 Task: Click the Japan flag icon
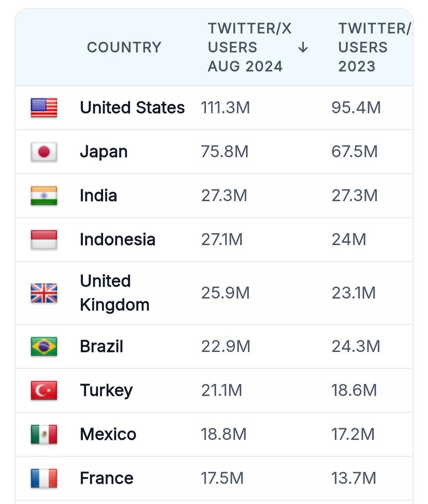point(44,152)
